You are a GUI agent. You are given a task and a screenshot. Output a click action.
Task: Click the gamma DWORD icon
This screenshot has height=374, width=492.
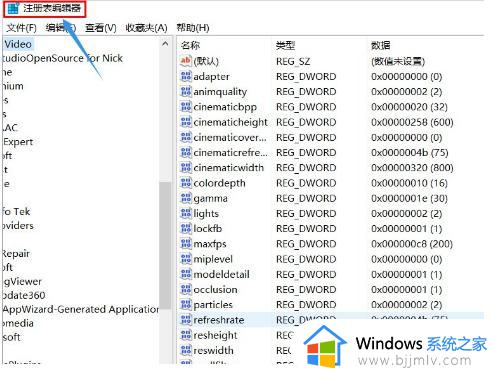pos(186,198)
